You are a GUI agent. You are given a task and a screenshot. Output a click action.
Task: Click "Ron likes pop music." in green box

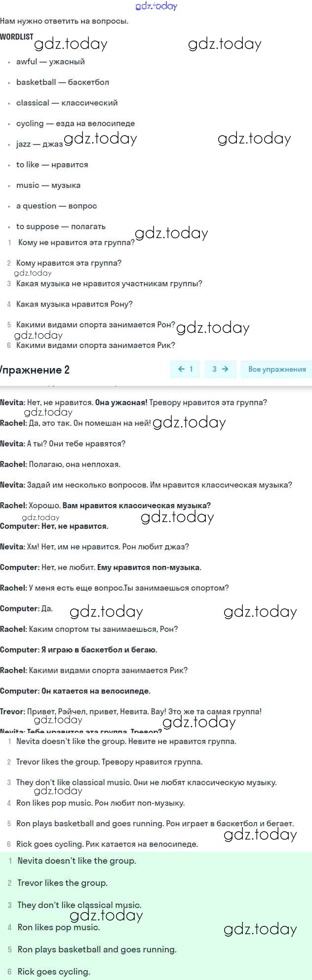pos(58,927)
